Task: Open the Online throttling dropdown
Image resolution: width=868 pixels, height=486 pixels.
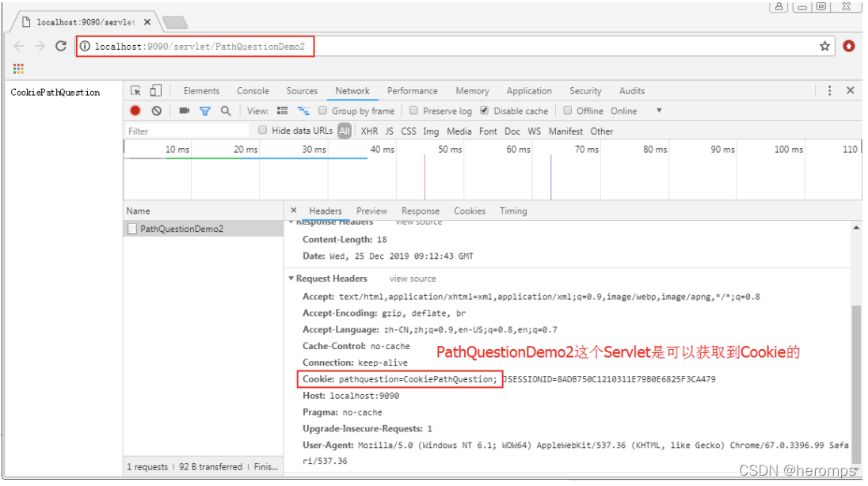Action: coord(635,111)
